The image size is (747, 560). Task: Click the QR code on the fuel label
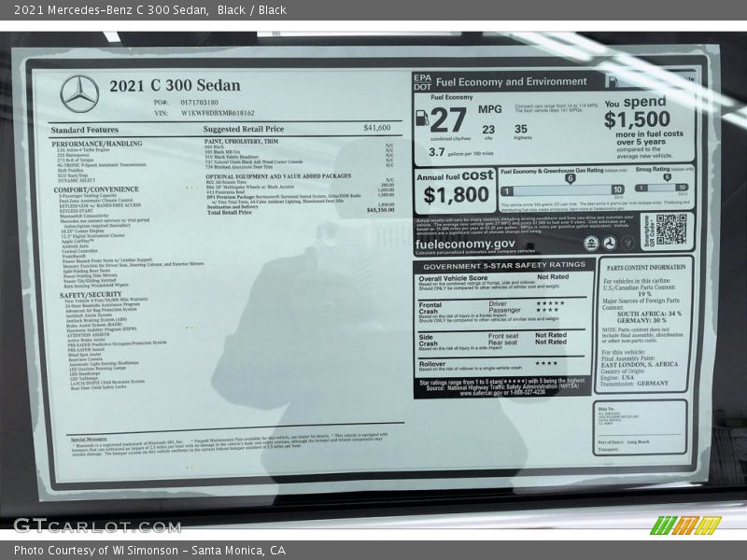coord(670,230)
